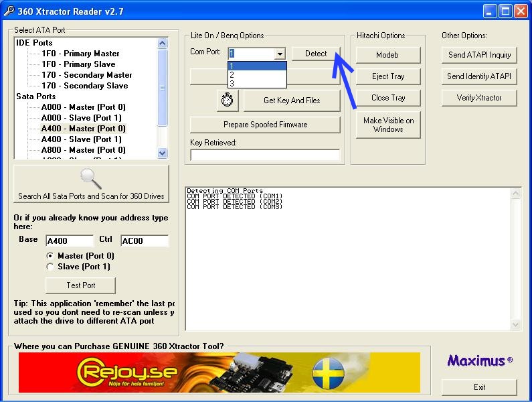Select A400 - Master (Port 0)
Screen dimensions: 532x402
(84, 129)
